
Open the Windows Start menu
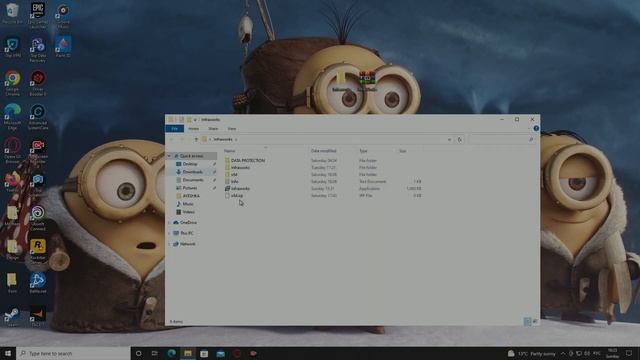click(8, 353)
